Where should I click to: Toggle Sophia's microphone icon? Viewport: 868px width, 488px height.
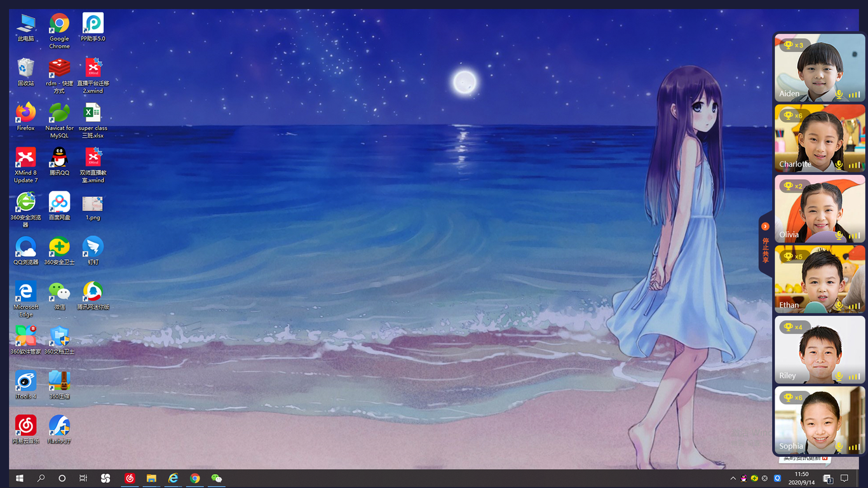pyautogui.click(x=839, y=447)
